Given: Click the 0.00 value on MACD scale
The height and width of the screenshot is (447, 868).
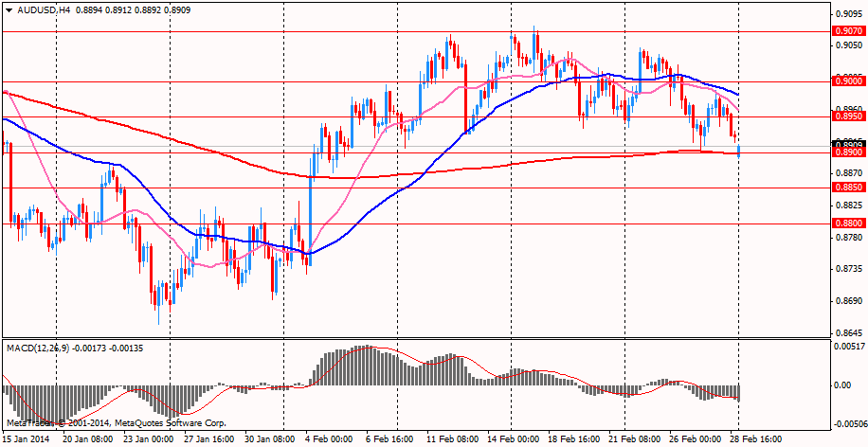Looking at the screenshot, I should point(844,385).
